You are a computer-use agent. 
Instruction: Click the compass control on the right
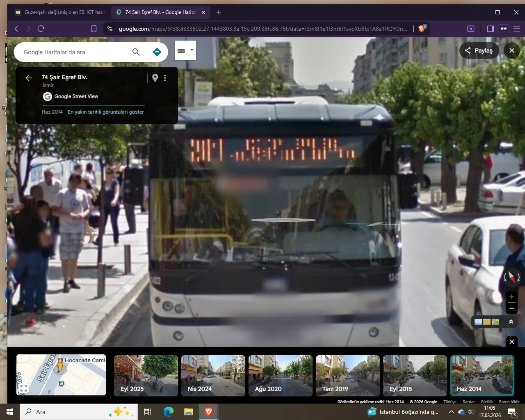tap(511, 277)
